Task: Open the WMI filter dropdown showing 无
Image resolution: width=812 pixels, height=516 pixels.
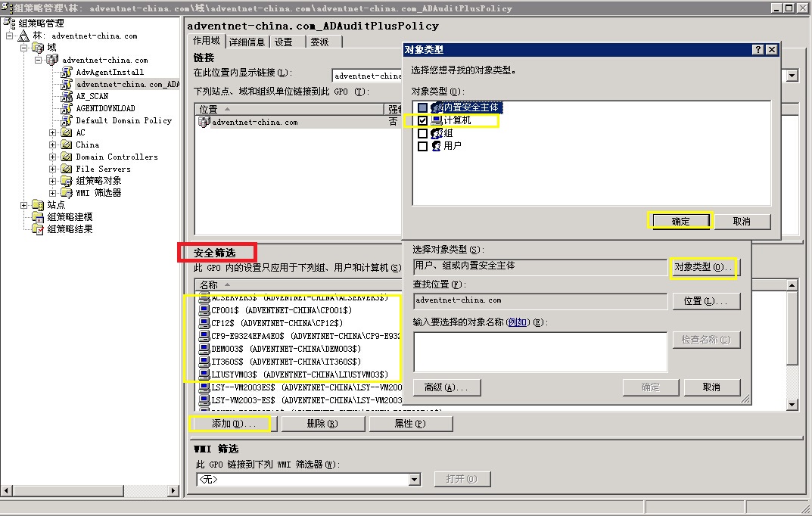Action: [414, 480]
